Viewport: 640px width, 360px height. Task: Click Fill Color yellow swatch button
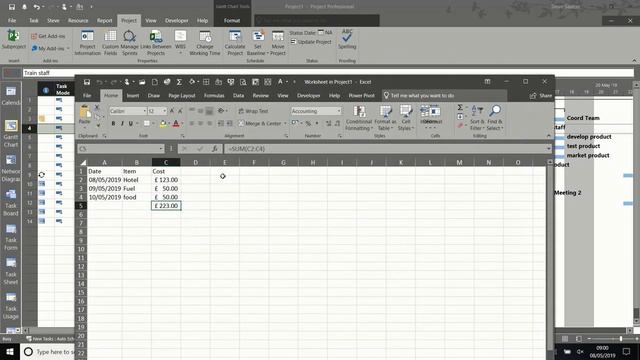click(163, 123)
